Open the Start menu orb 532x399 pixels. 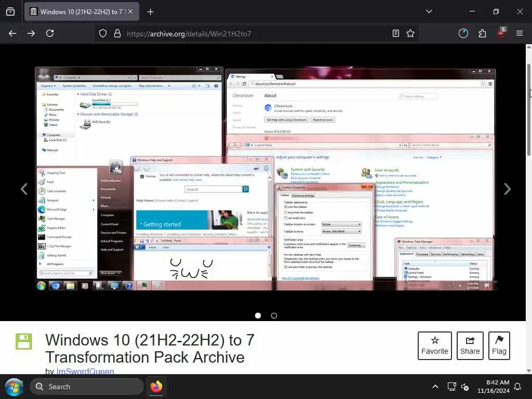(x=14, y=387)
